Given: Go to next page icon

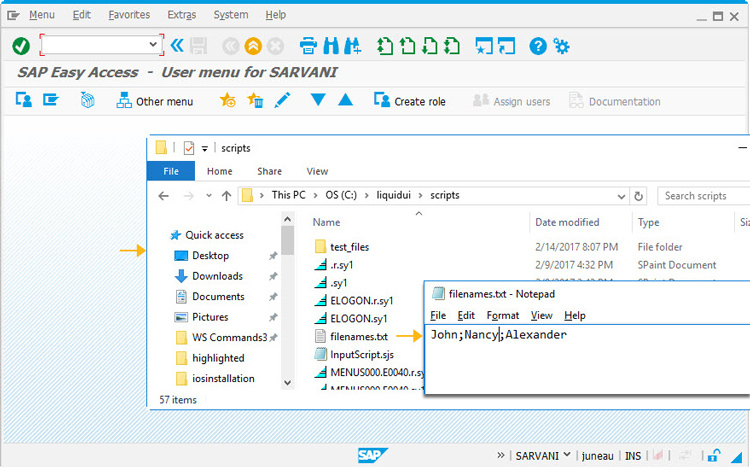Looking at the screenshot, I should tap(430, 46).
